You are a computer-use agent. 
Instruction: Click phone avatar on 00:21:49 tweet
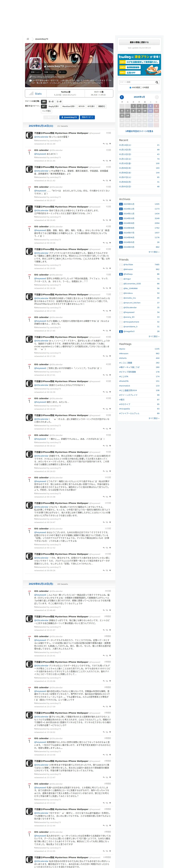pyautogui.click(x=29, y=135)
